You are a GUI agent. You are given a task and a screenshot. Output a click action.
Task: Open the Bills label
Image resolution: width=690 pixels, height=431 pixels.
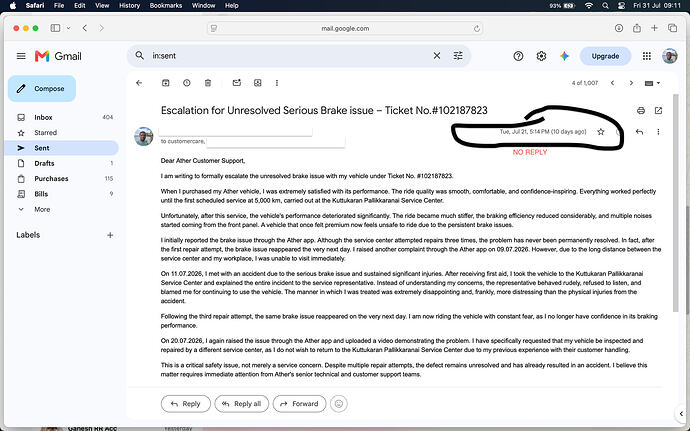pyautogui.click(x=62, y=194)
